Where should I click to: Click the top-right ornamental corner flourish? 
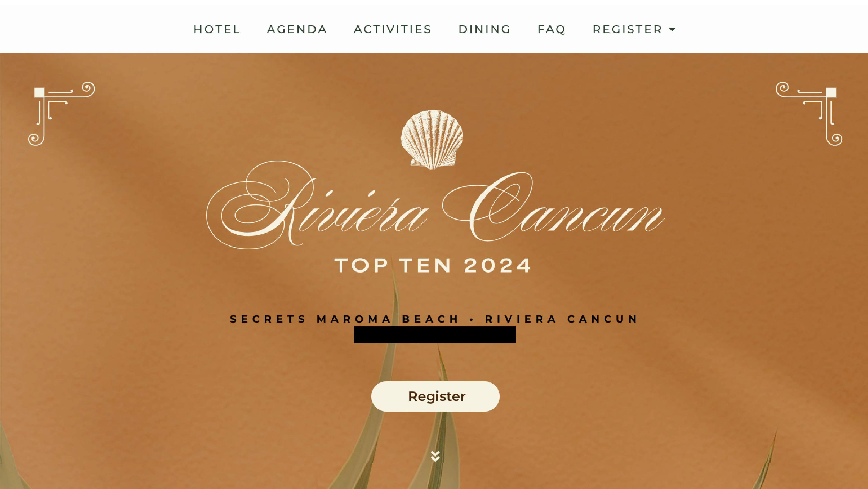point(809,113)
